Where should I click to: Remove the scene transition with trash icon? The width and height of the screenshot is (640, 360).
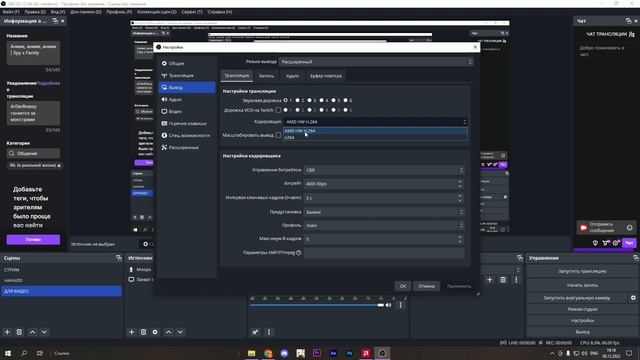click(x=503, y=280)
